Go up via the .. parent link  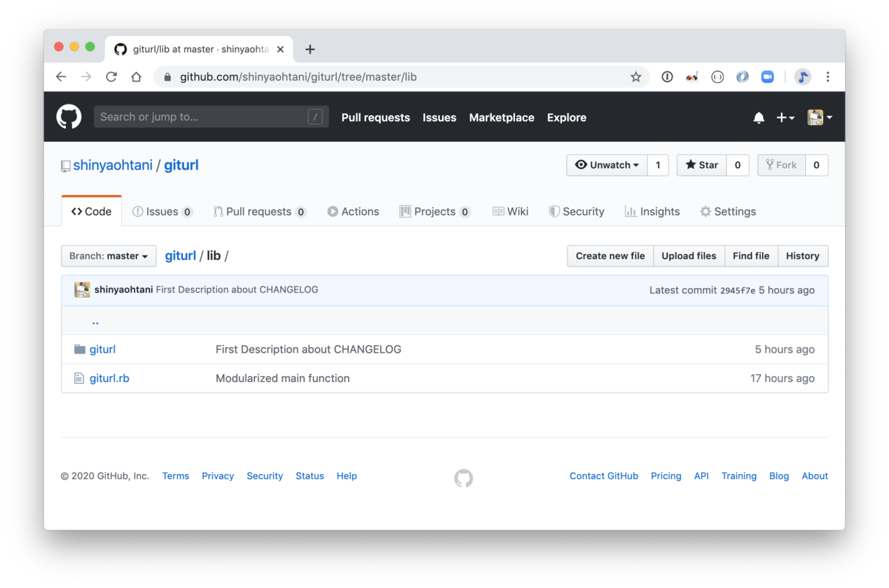[x=96, y=321]
